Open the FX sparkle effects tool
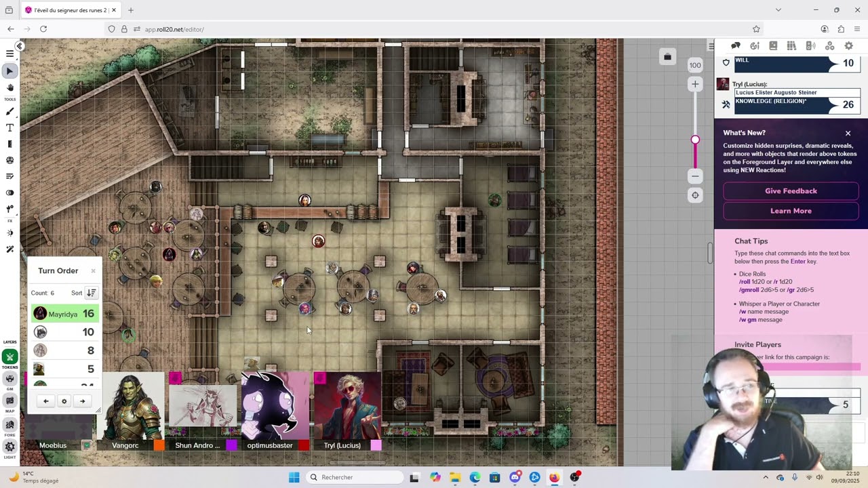The width and height of the screenshot is (868, 488). [9, 233]
